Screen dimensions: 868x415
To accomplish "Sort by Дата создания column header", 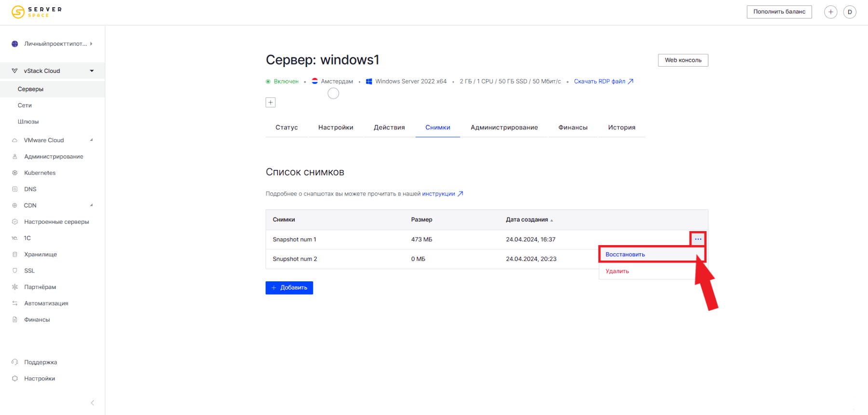I will pyautogui.click(x=529, y=220).
